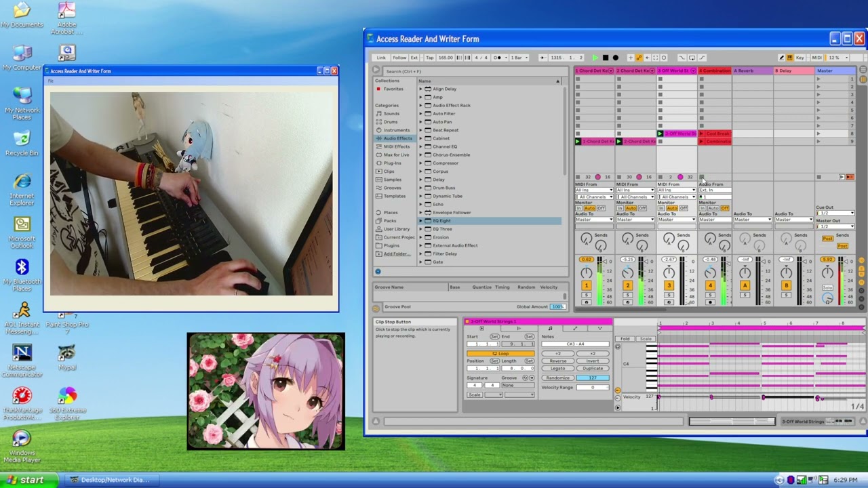Launch the 3-Off World Strings clip

coord(661,134)
